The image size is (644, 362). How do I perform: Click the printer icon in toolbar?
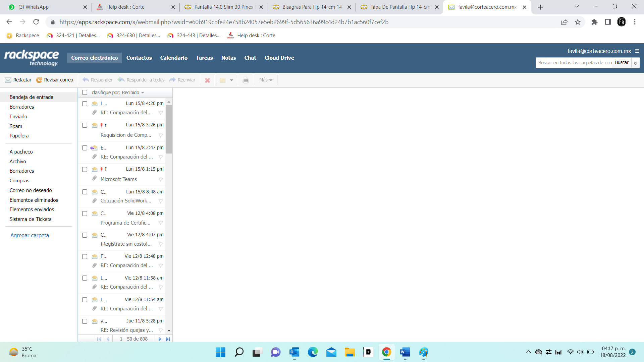[246, 80]
